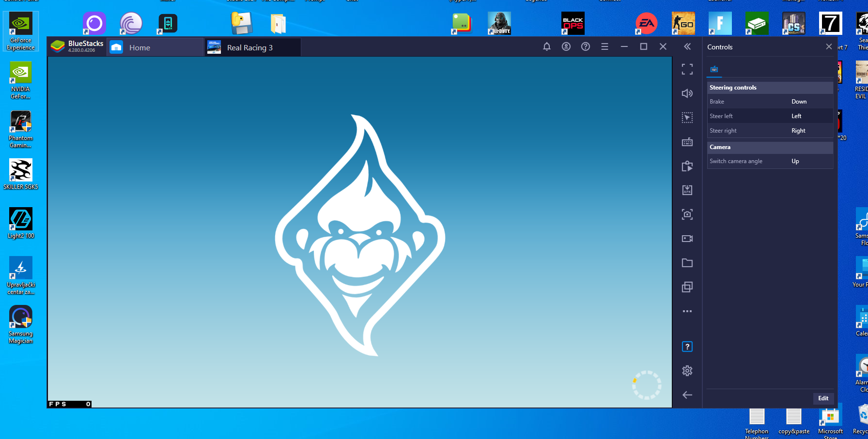Click the Install APK icon

[687, 190]
